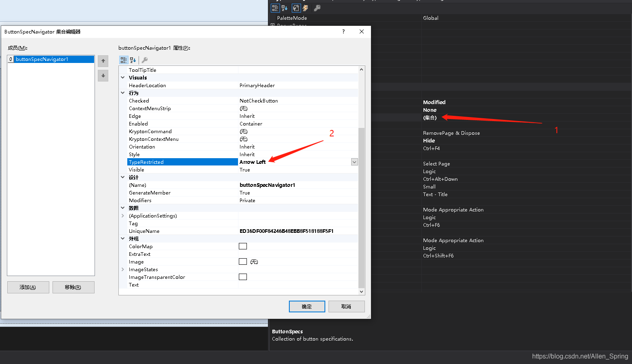Click Categorized icon in VS Properties window

[x=275, y=8]
